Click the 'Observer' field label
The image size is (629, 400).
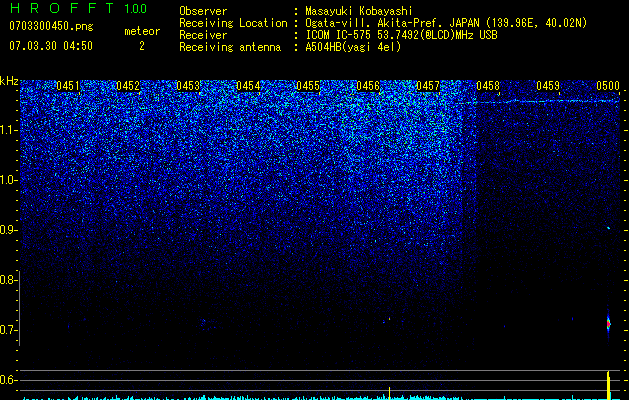pyautogui.click(x=203, y=11)
